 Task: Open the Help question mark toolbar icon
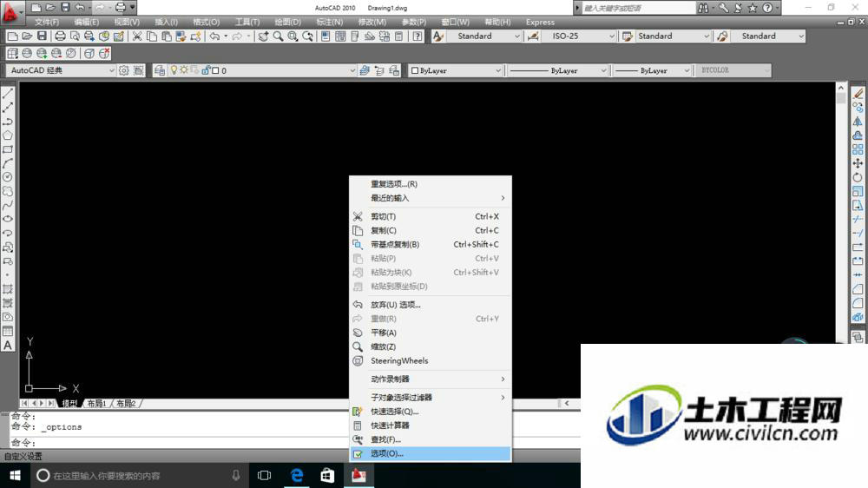pyautogui.click(x=418, y=36)
